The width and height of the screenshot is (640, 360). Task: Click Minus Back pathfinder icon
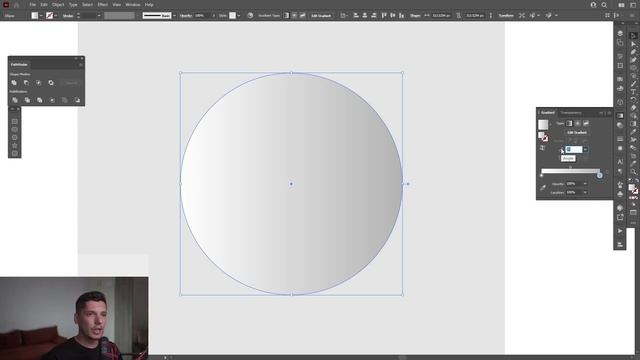tap(77, 100)
